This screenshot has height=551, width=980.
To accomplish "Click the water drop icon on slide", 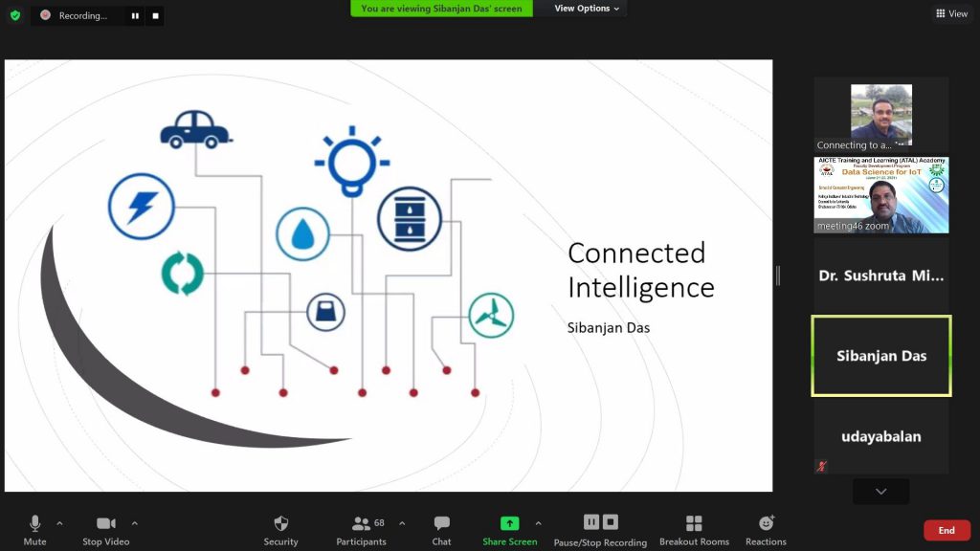I will [303, 234].
